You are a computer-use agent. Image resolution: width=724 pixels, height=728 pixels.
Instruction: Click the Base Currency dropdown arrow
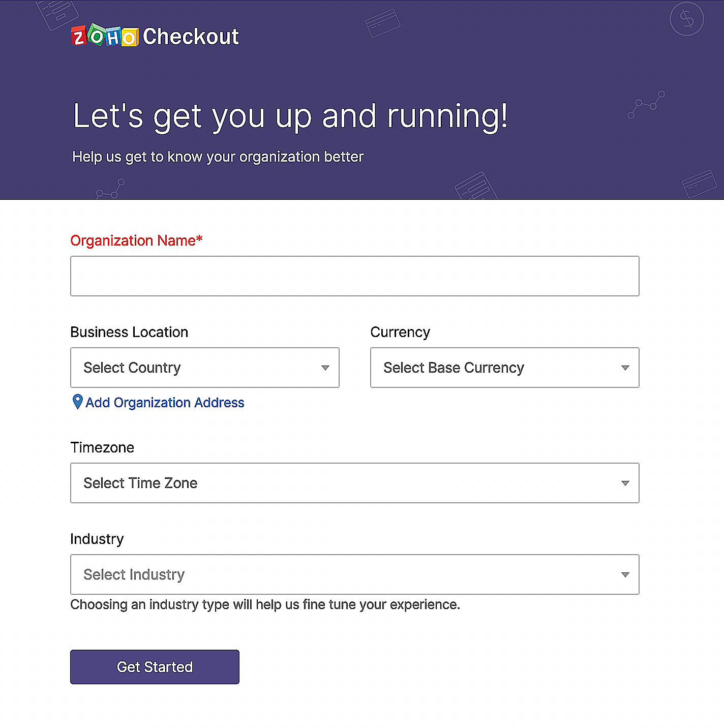coord(625,368)
